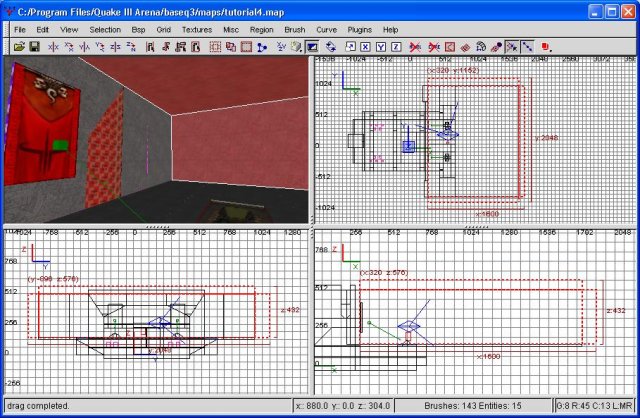Open the Grid menu
640x418 pixels.
click(x=163, y=30)
